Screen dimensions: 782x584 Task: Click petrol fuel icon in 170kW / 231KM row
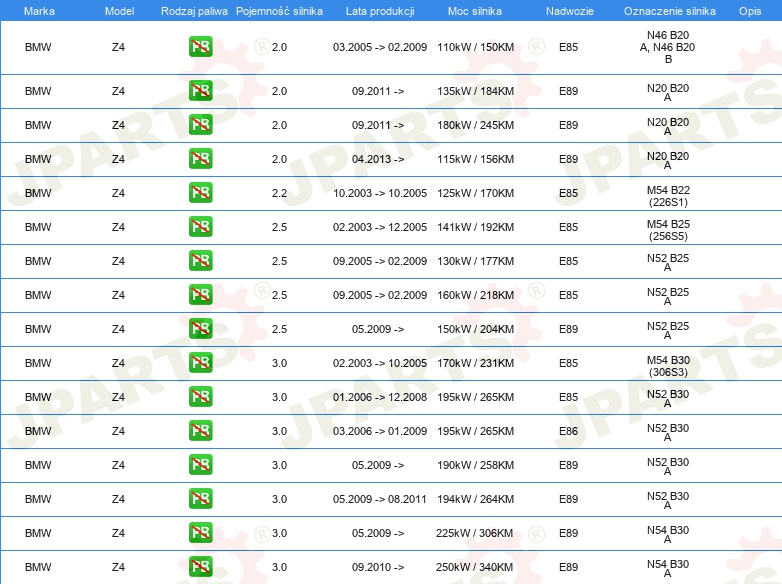coord(200,363)
